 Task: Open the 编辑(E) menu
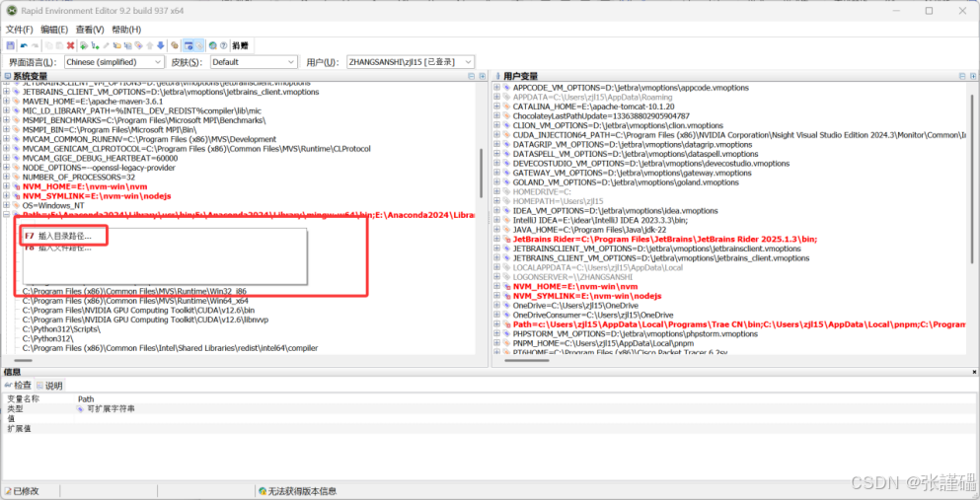(54, 30)
